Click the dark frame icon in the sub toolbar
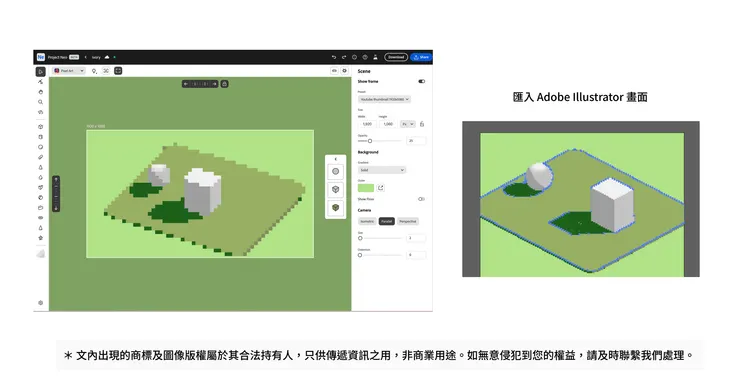Viewport: 740px width, 385px height. (x=118, y=71)
